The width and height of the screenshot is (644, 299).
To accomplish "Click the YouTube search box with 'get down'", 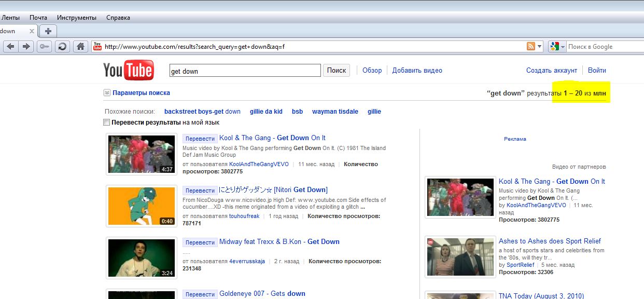I will [x=245, y=71].
